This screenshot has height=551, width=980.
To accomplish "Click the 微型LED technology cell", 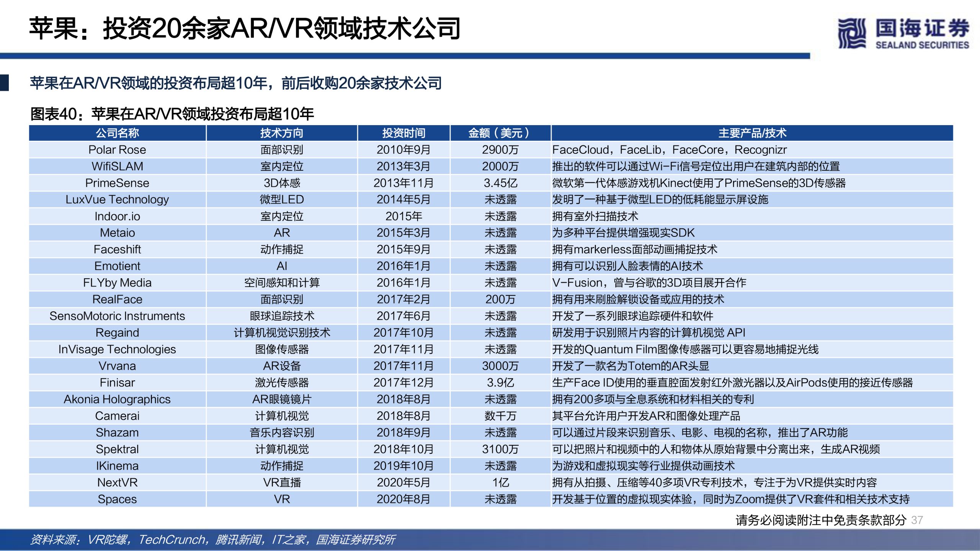I will pos(282,199).
